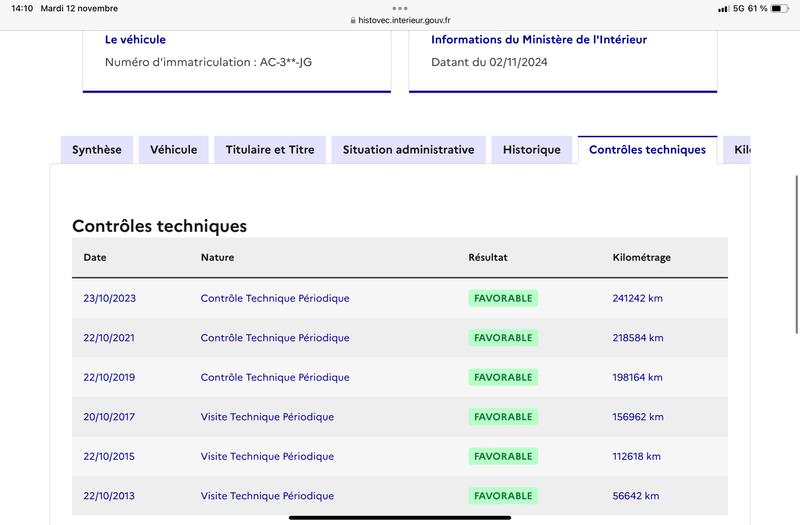800x525 pixels.
Task: Open the three-dots multitasking menu
Action: tap(399, 8)
